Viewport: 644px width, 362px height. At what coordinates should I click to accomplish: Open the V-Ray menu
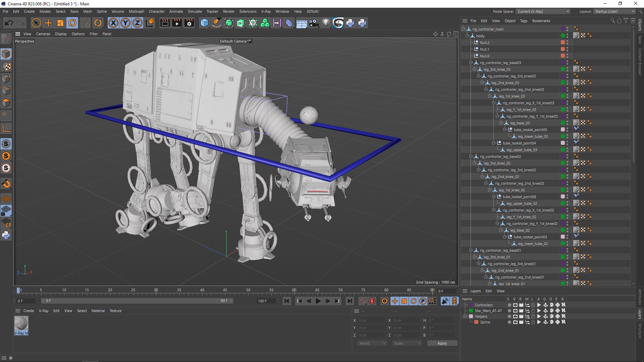coord(266,11)
